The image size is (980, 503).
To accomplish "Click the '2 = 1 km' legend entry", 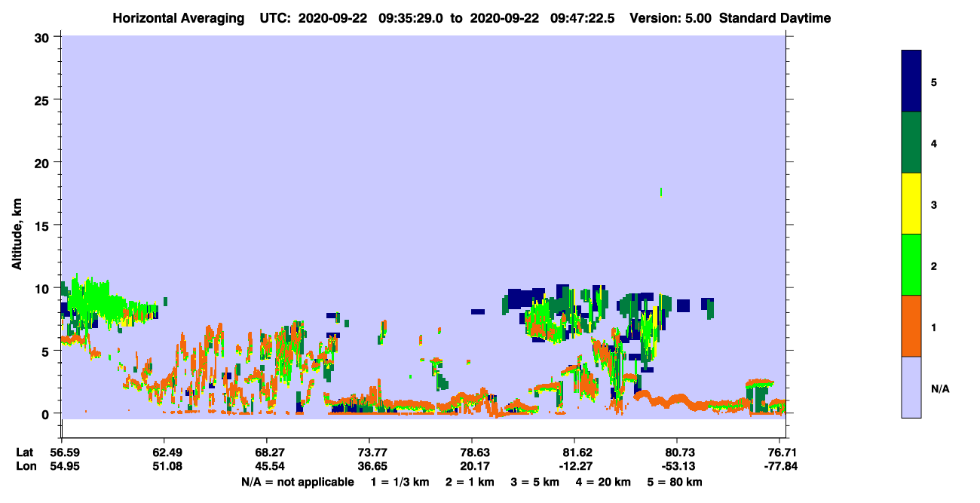I will (470, 482).
